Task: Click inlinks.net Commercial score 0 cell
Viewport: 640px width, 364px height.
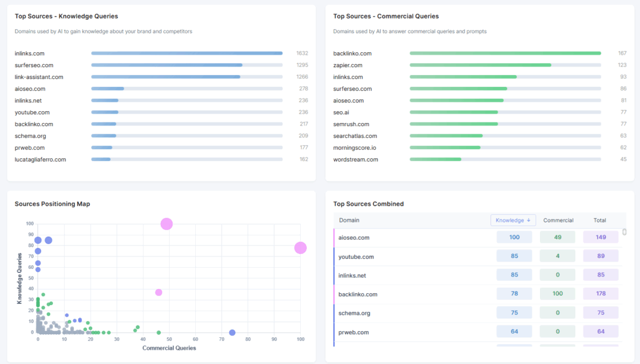Action: [x=557, y=275]
